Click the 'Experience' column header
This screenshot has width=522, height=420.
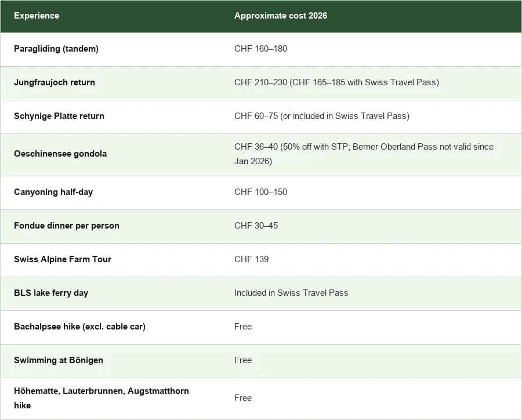point(37,16)
